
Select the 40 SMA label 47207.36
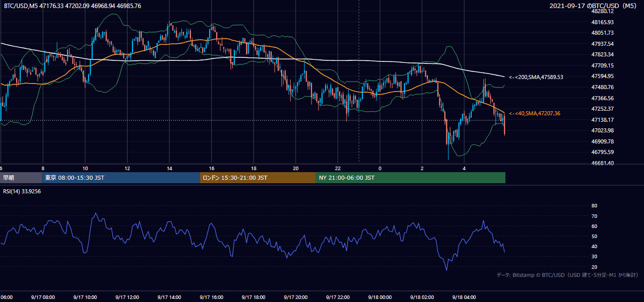(x=535, y=114)
